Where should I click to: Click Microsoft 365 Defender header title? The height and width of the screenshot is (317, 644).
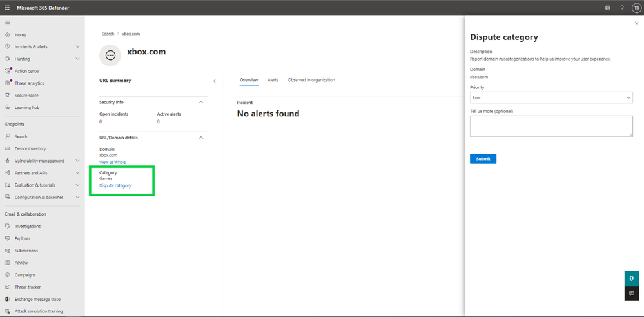[43, 8]
